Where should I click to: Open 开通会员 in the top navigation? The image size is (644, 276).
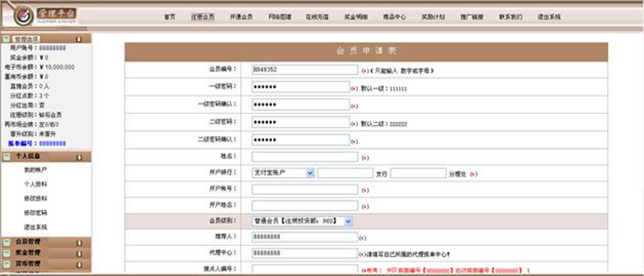click(241, 17)
